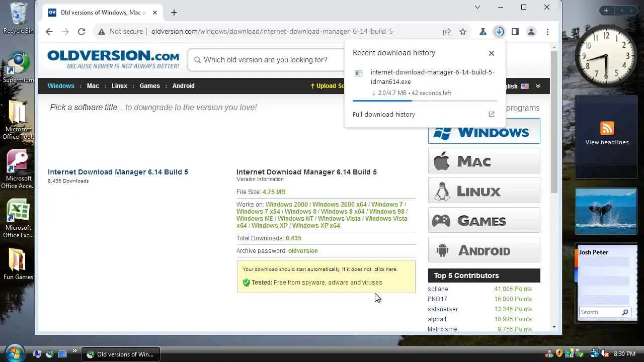Select the Android navigation tab
Screen dimensions: 644x362
[x=184, y=86]
